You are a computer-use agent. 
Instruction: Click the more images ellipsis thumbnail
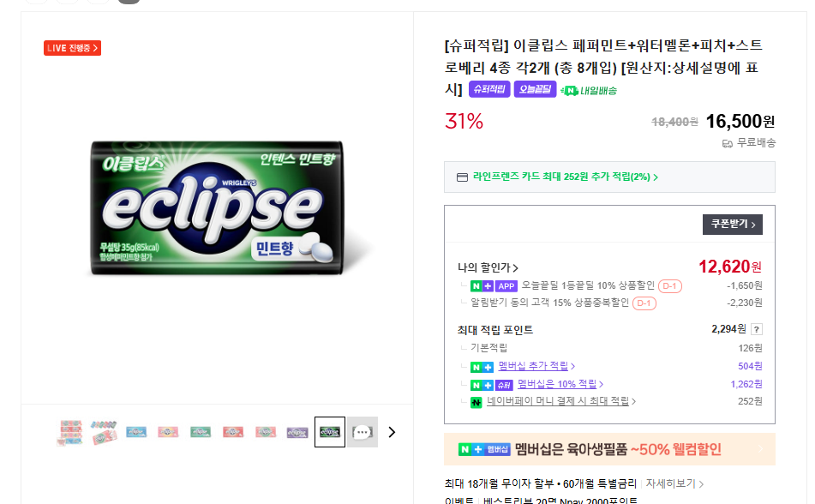point(362,432)
